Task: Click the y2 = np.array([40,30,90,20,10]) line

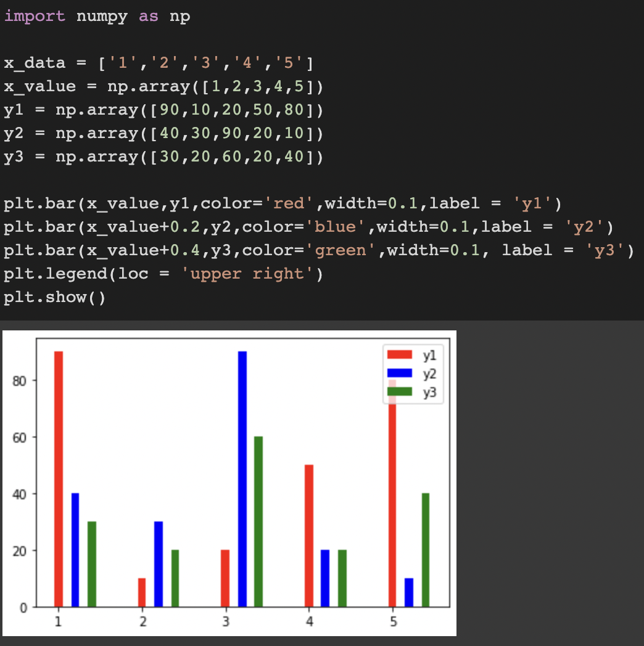Action: tap(163, 134)
